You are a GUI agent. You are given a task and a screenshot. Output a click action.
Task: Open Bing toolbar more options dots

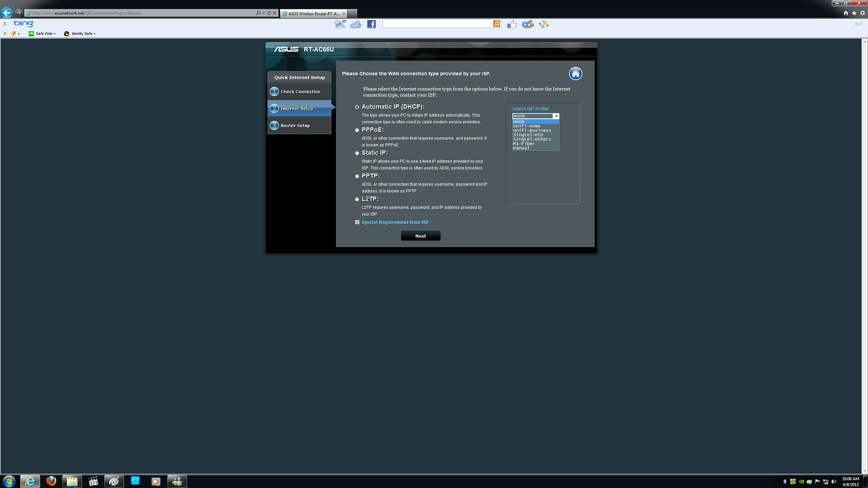point(858,24)
